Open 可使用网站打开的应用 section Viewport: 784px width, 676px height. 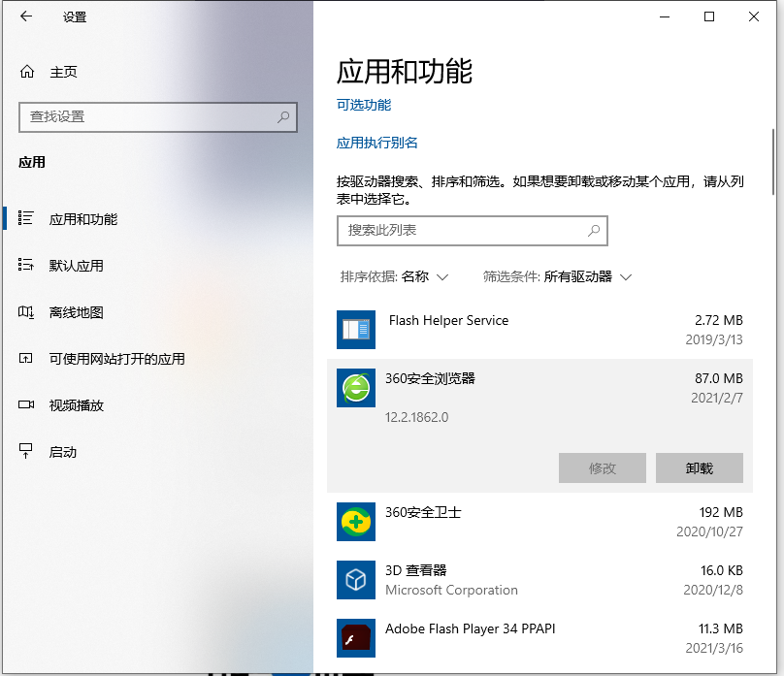(116, 359)
